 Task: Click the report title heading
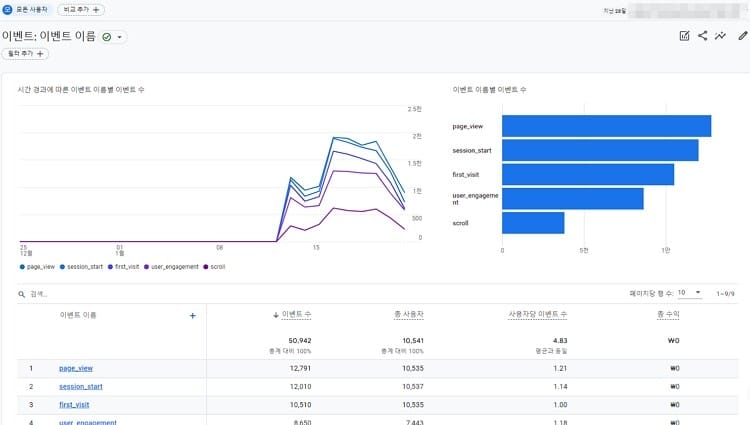[x=49, y=36]
